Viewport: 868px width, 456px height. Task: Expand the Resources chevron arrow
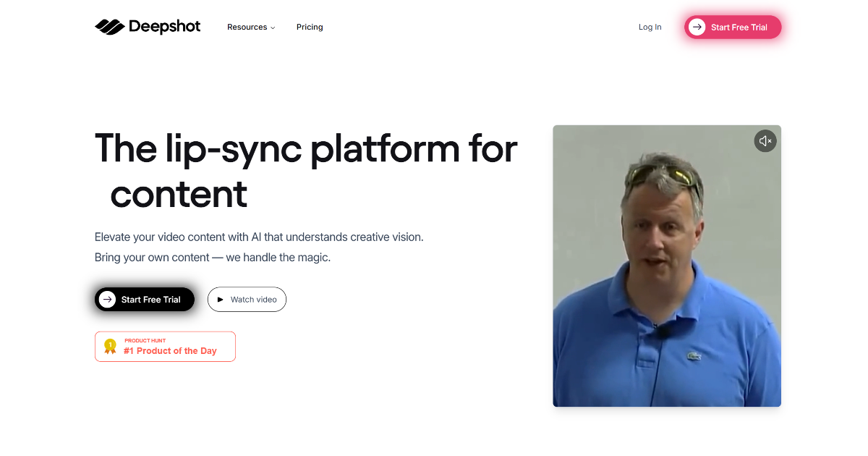(273, 28)
